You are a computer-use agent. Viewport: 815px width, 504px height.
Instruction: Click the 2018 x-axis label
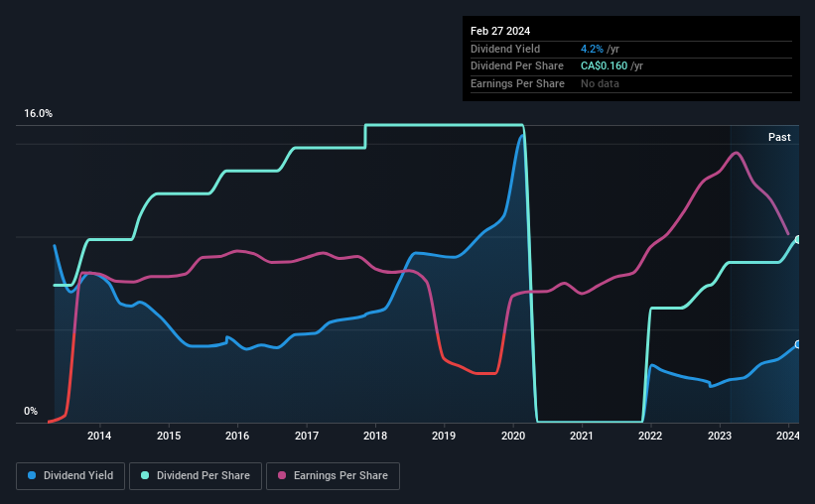tap(375, 436)
